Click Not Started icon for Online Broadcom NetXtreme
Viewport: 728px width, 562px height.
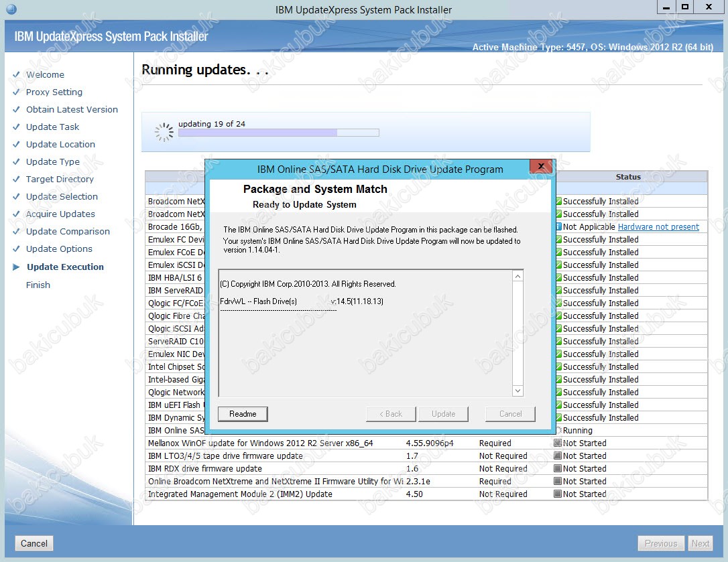[558, 481]
